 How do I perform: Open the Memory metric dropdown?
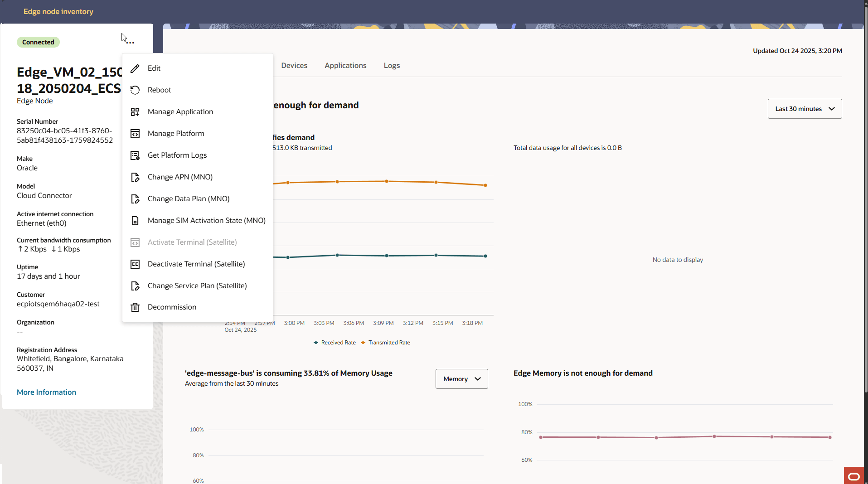point(461,379)
